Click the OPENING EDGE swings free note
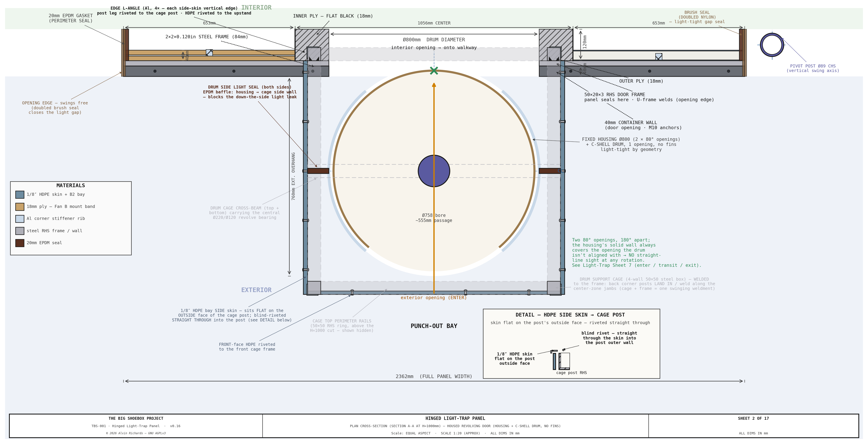Screen dimensions: 868x444 point(55,108)
